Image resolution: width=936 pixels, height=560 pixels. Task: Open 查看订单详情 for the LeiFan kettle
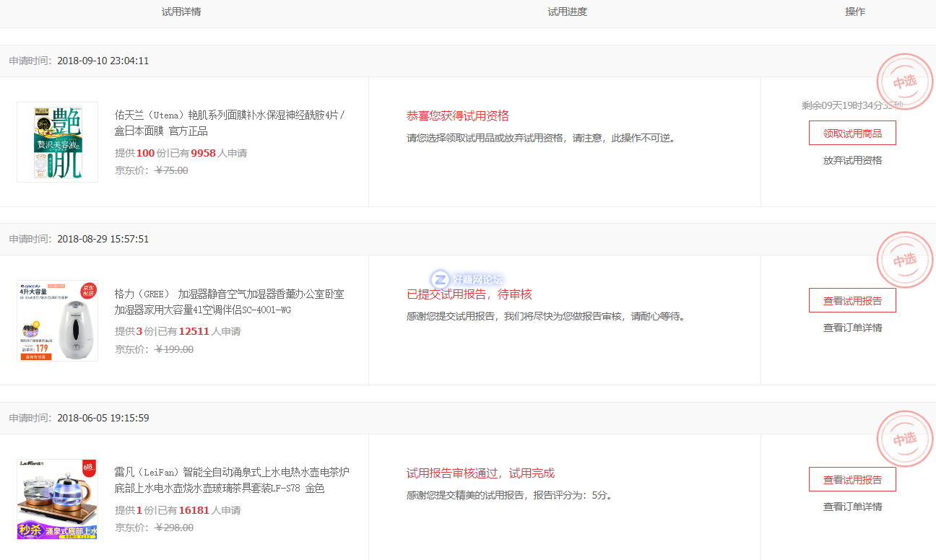point(852,507)
